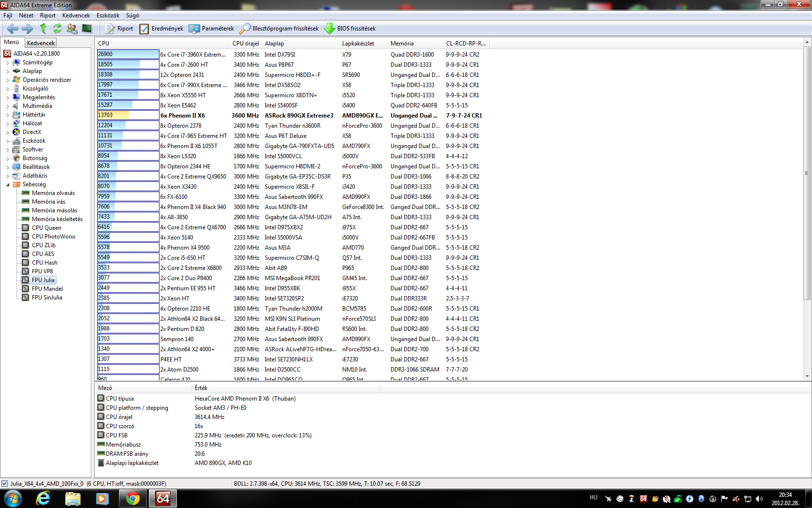812x508 pixels.
Task: Click the Biztonság tree item
Action: pos(35,158)
